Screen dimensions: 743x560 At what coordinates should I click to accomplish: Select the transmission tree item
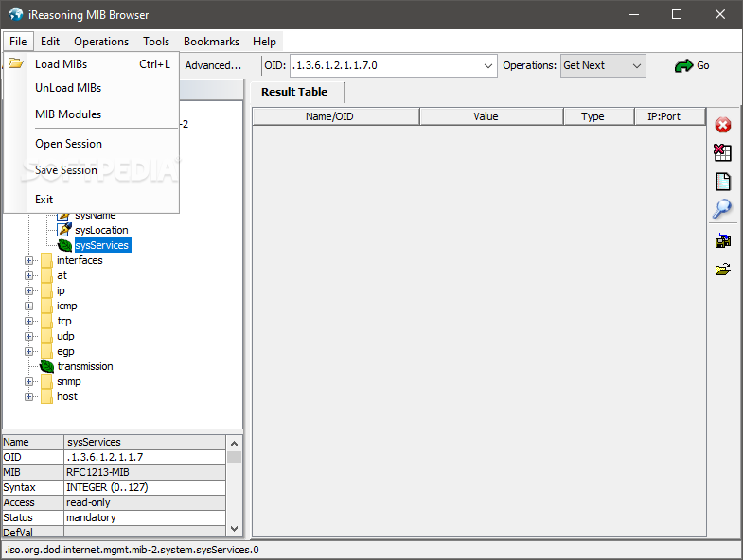point(85,366)
